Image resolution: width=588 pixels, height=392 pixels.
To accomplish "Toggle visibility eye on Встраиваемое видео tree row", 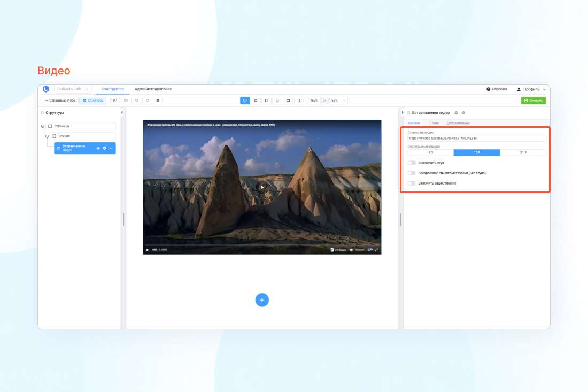I will click(98, 148).
